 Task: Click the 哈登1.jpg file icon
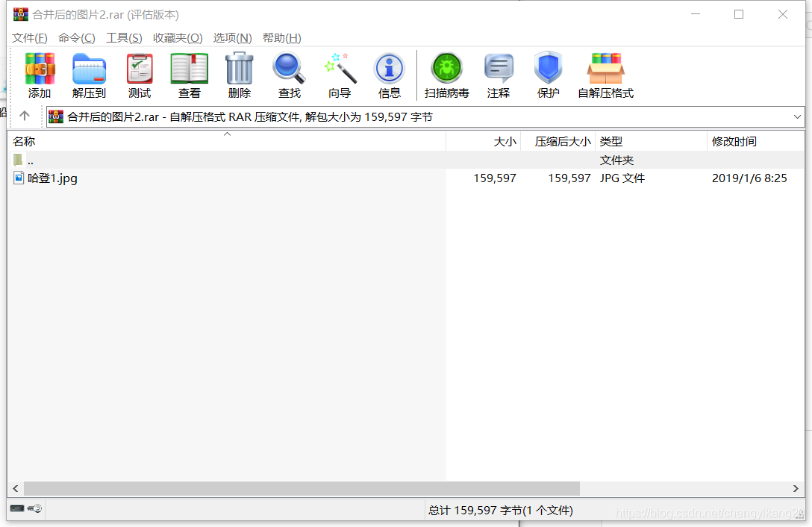19,178
